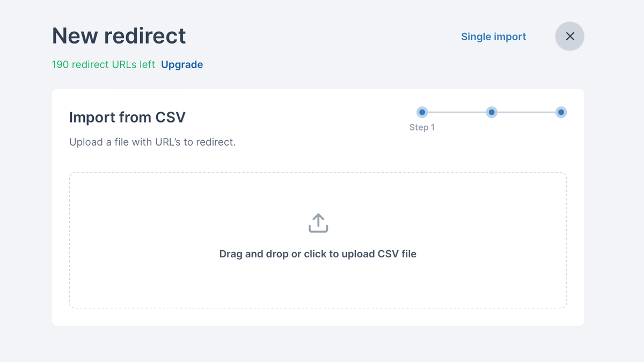Image resolution: width=644 pixels, height=362 pixels.
Task: Click the light halo around first step dot
Action: 418,112
